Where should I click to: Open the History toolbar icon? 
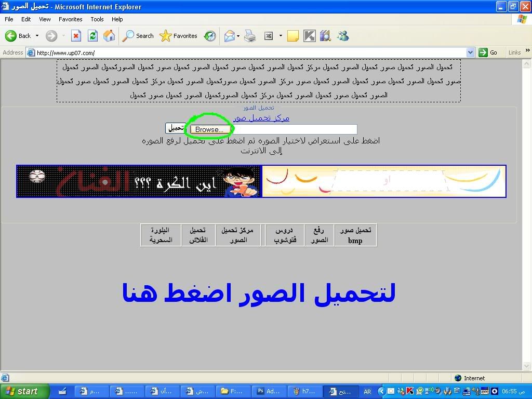coord(210,36)
